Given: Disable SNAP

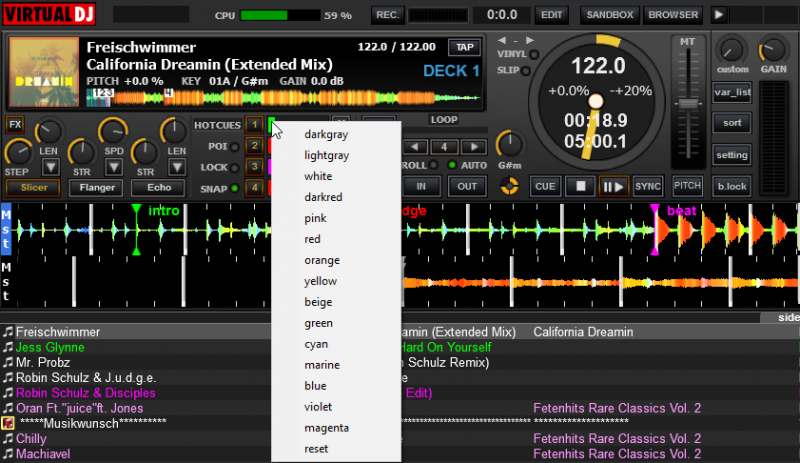Looking at the screenshot, I should click(x=235, y=188).
